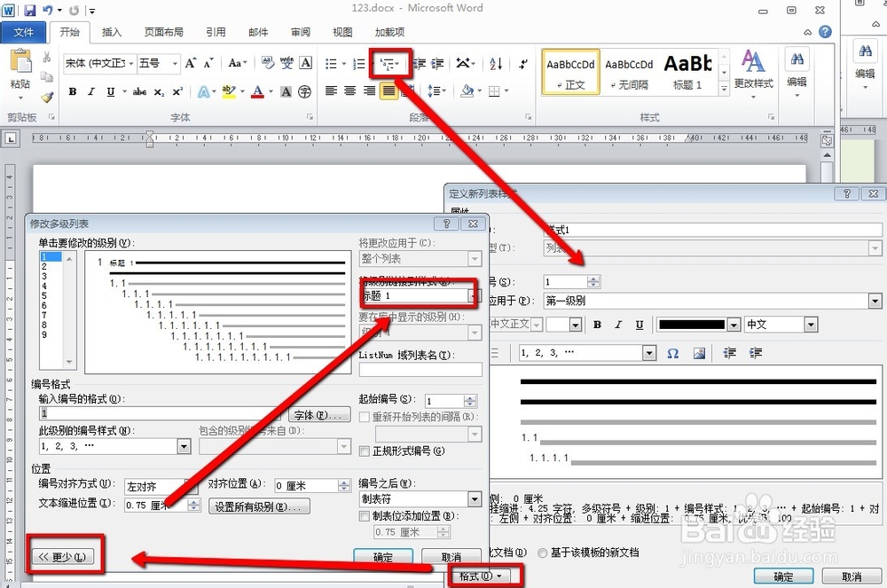
Task: Click the Shrink Font icon
Action: pyautogui.click(x=208, y=63)
